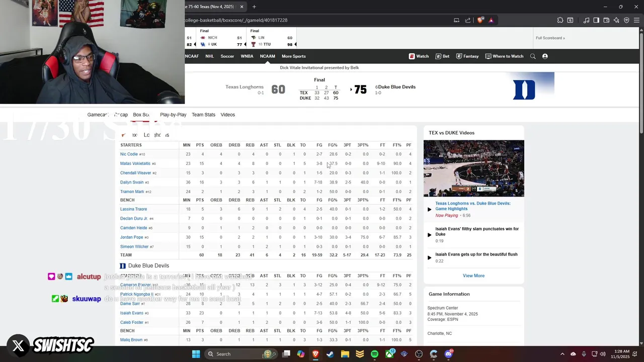The height and width of the screenshot is (362, 644).
Task: Click the Brave VPN shield icon
Action: point(626,20)
